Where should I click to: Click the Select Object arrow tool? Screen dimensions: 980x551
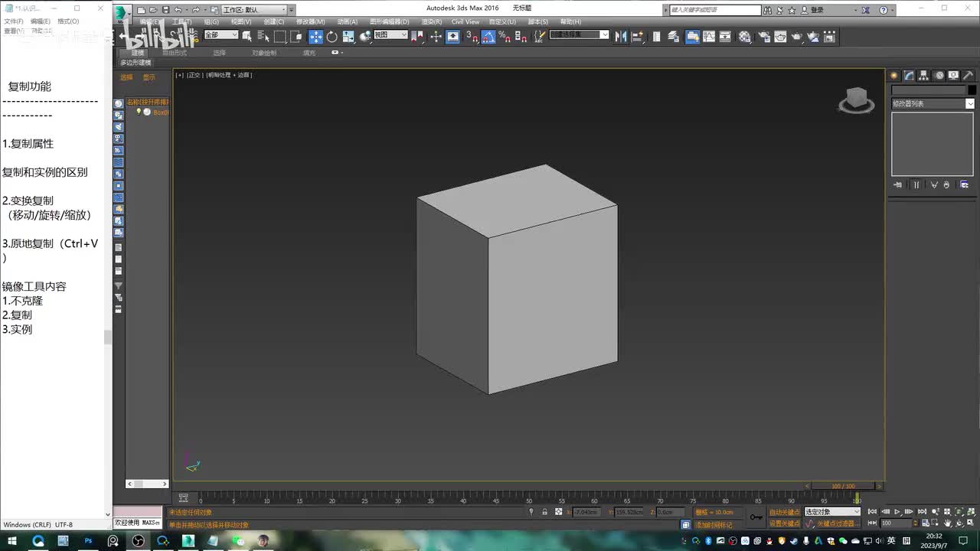[x=247, y=37]
